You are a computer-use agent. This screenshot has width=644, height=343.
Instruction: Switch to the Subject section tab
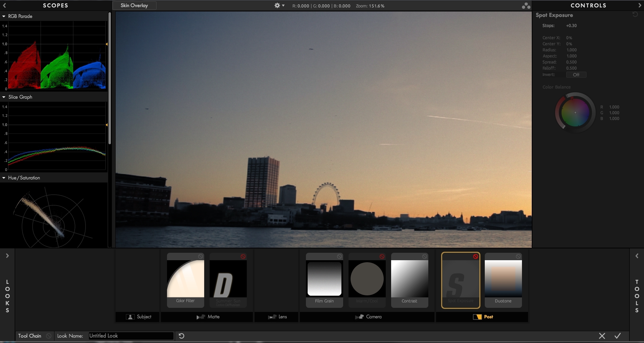click(138, 317)
